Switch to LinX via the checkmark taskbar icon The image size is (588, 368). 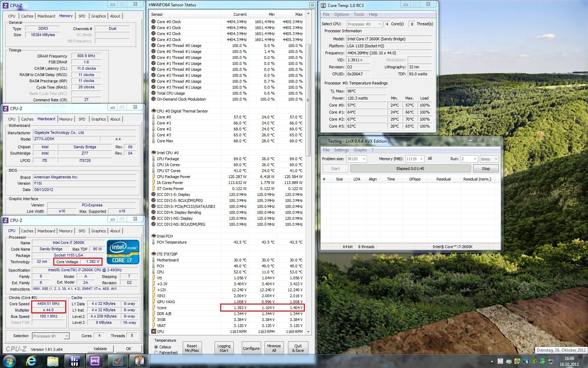click(117, 361)
